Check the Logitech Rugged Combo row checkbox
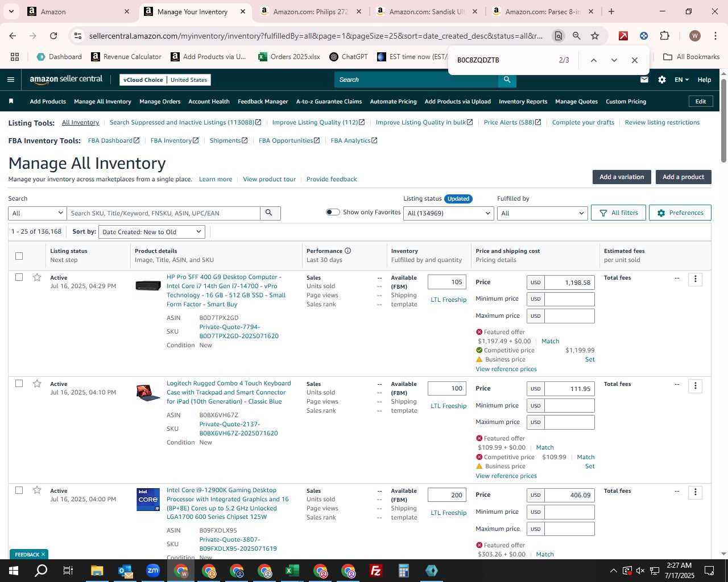This screenshot has width=728, height=582. pyautogui.click(x=19, y=384)
